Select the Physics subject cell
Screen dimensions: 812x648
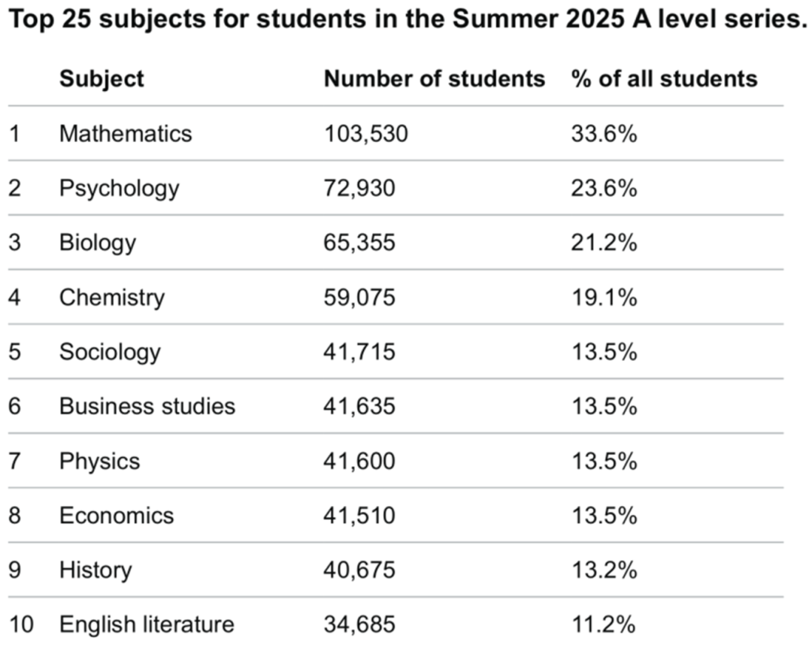pyautogui.click(x=99, y=461)
